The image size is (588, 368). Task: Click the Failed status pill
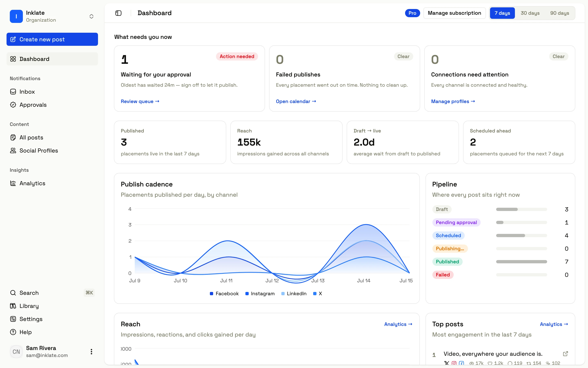pos(443,275)
